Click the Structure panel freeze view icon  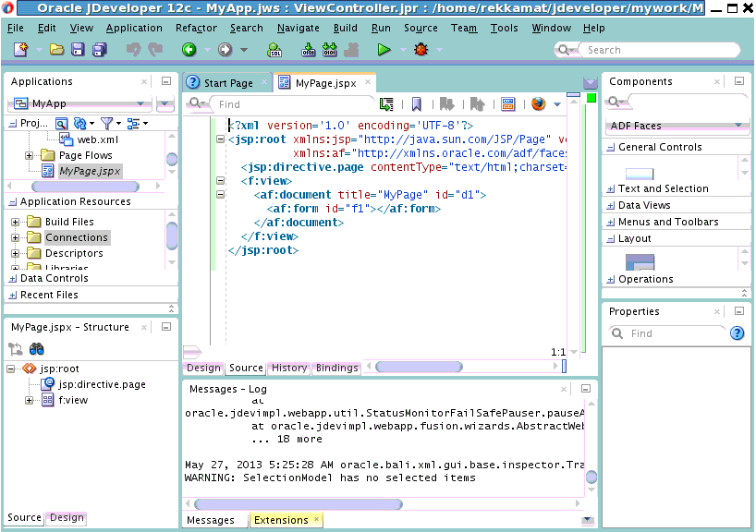(x=16, y=349)
